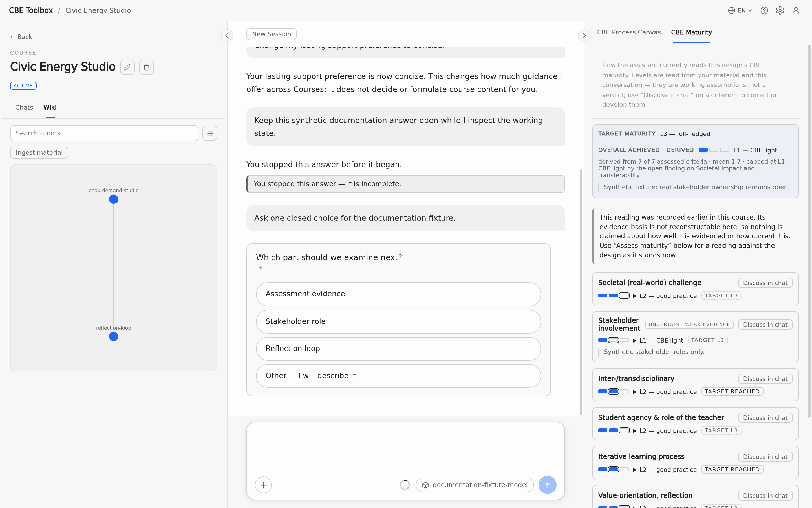
Task: Open the documentation-fixture-model selector
Action: [x=475, y=485]
